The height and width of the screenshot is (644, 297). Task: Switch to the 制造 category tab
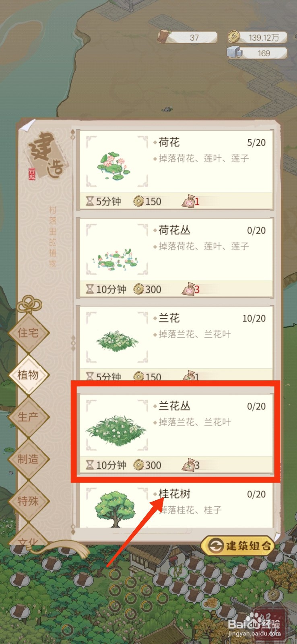(x=28, y=459)
